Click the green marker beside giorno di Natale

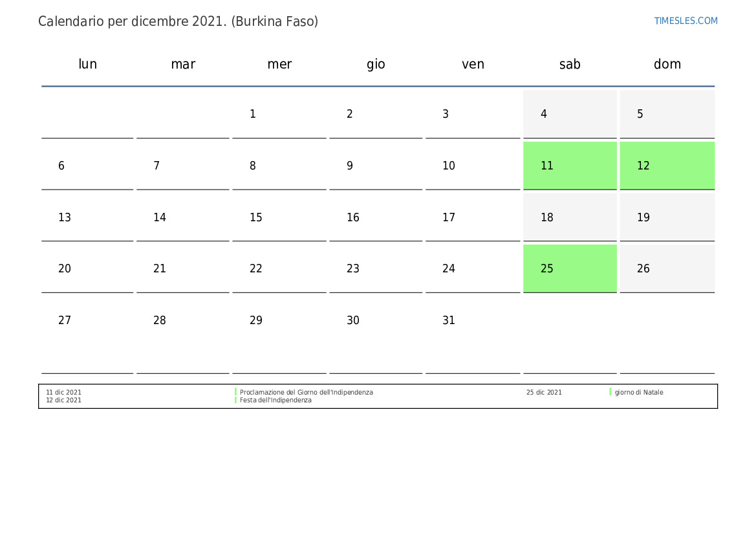click(610, 392)
